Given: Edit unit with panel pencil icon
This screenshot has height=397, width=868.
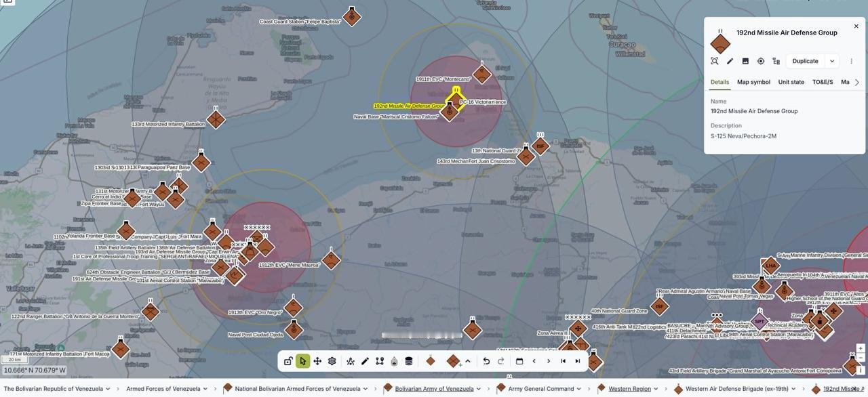Looking at the screenshot, I should (730, 61).
